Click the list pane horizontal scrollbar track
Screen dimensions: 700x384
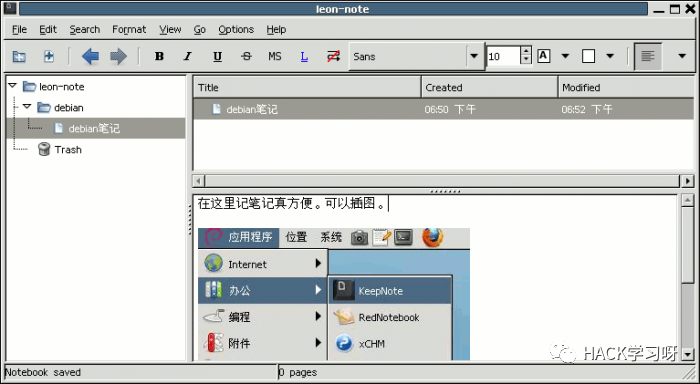(x=443, y=181)
